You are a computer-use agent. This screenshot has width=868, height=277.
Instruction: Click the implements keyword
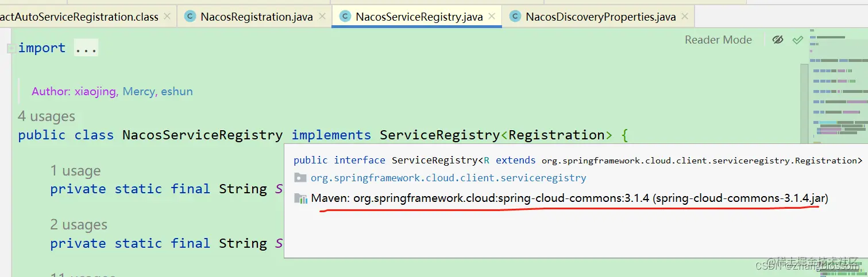point(331,135)
